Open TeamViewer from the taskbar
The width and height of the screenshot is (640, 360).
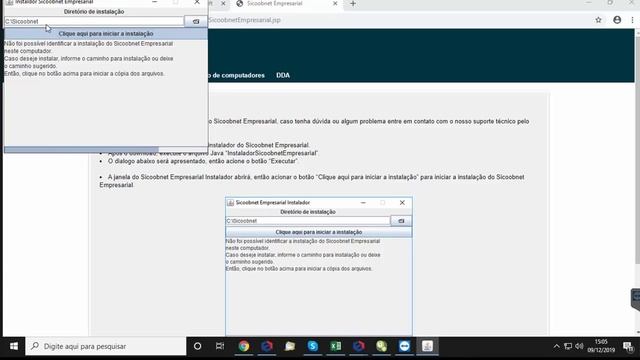(404, 346)
